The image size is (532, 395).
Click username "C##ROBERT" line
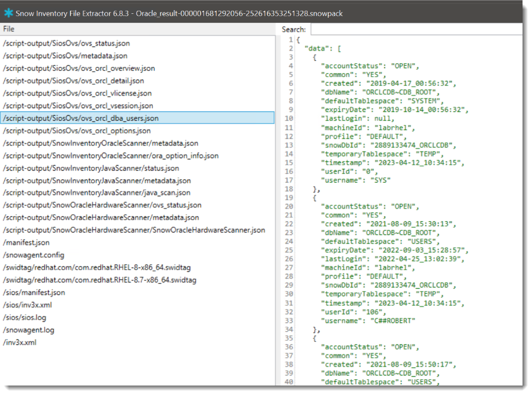coord(368,320)
